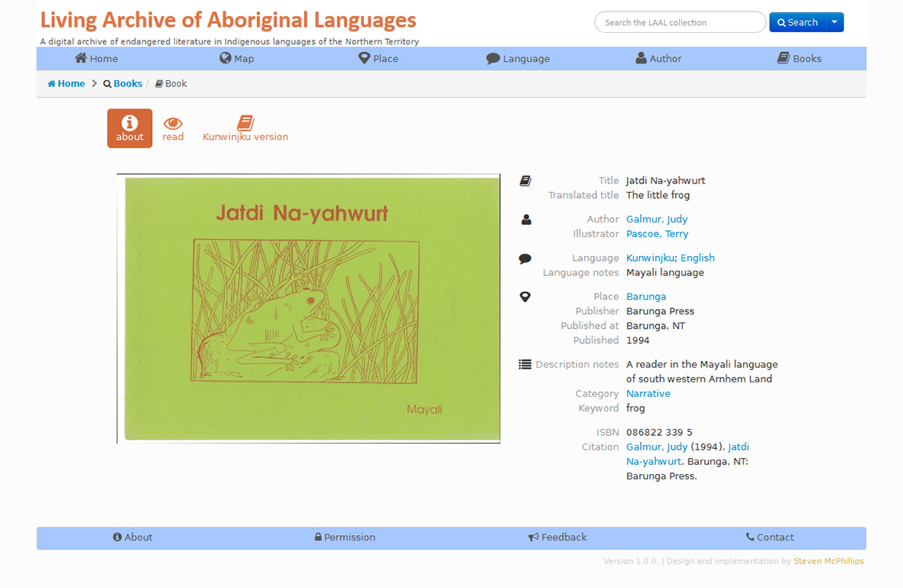Open illustrator Pascoe, Terry
Image resolution: width=903 pixels, height=588 pixels.
(657, 234)
